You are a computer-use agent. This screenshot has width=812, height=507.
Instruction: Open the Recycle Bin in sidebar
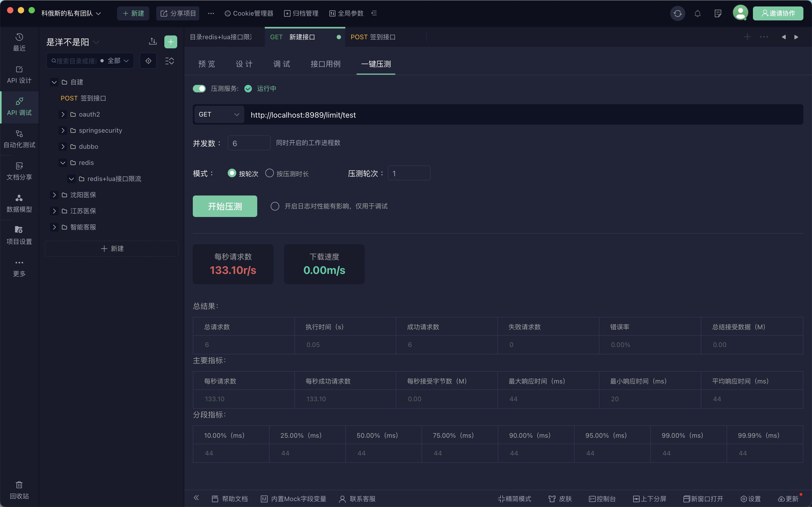click(x=19, y=490)
